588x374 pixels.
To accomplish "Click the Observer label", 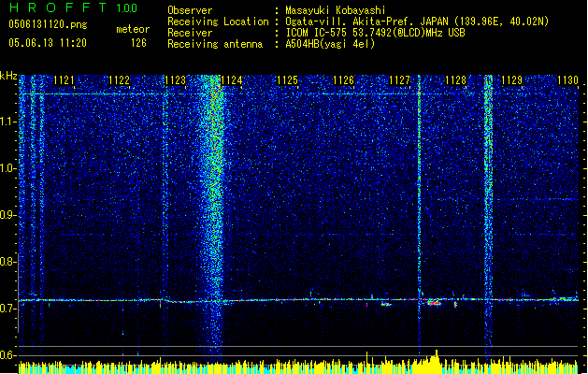I will coord(190,10).
